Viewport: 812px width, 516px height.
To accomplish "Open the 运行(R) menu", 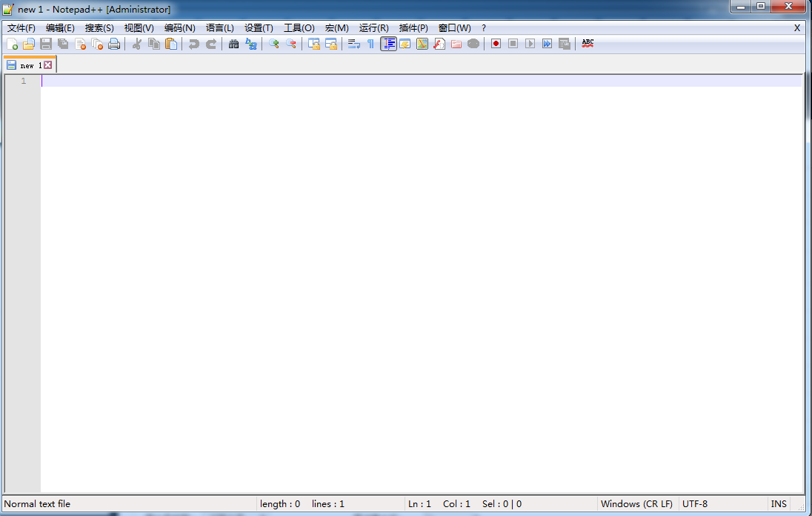I will [374, 28].
